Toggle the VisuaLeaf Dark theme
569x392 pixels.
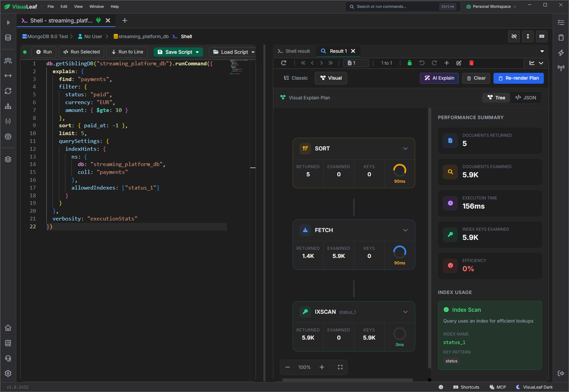click(x=534, y=387)
